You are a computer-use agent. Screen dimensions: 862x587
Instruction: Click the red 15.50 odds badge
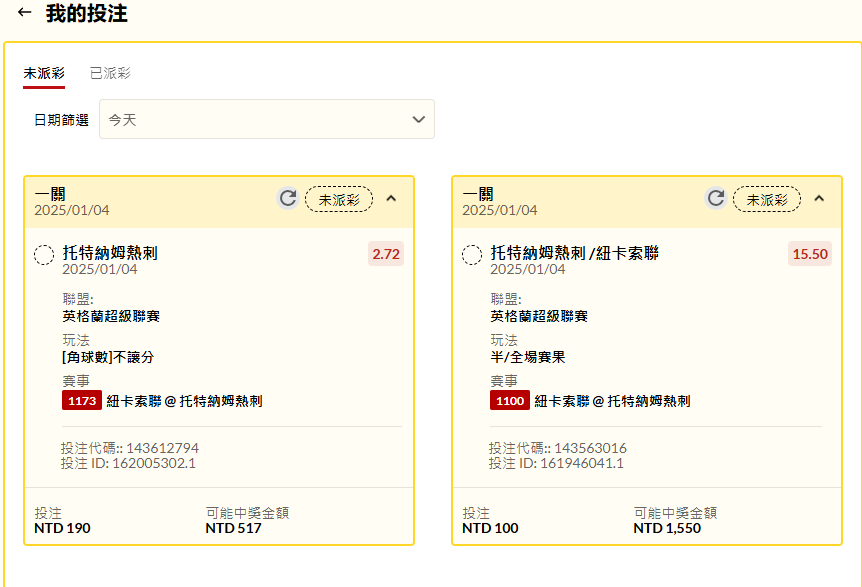click(x=810, y=254)
